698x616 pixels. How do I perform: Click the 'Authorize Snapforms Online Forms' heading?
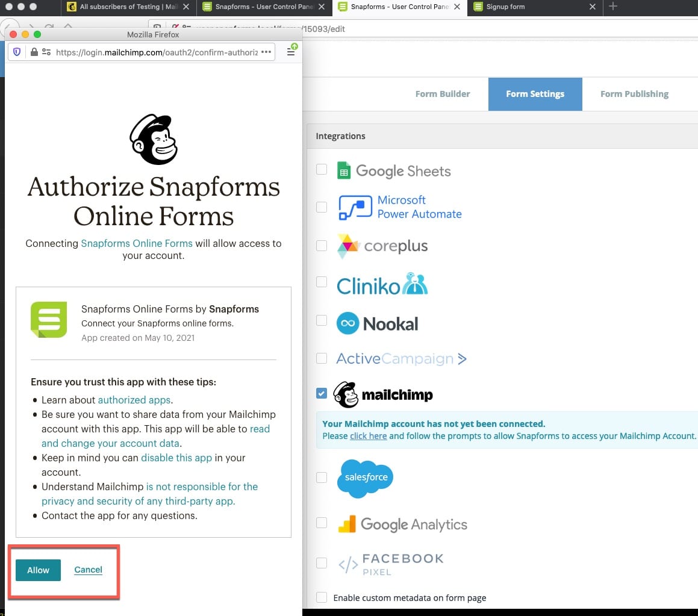coord(154,201)
